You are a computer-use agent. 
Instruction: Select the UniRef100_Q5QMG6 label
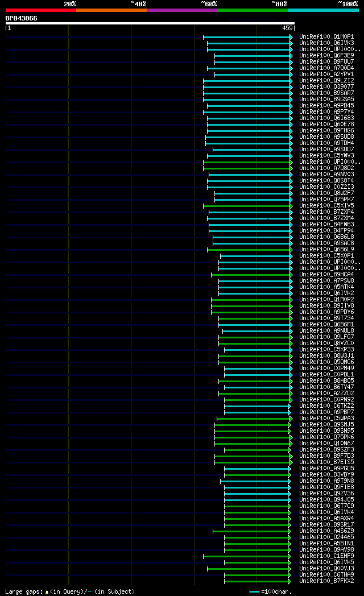tap(326, 362)
